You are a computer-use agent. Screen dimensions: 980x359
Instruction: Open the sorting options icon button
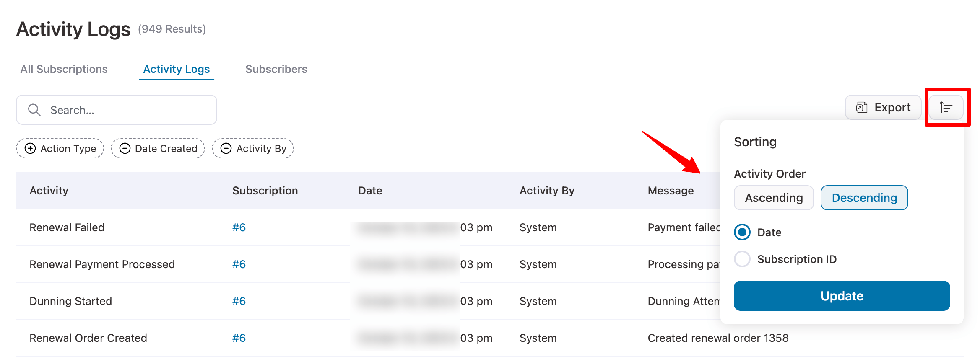(x=946, y=108)
